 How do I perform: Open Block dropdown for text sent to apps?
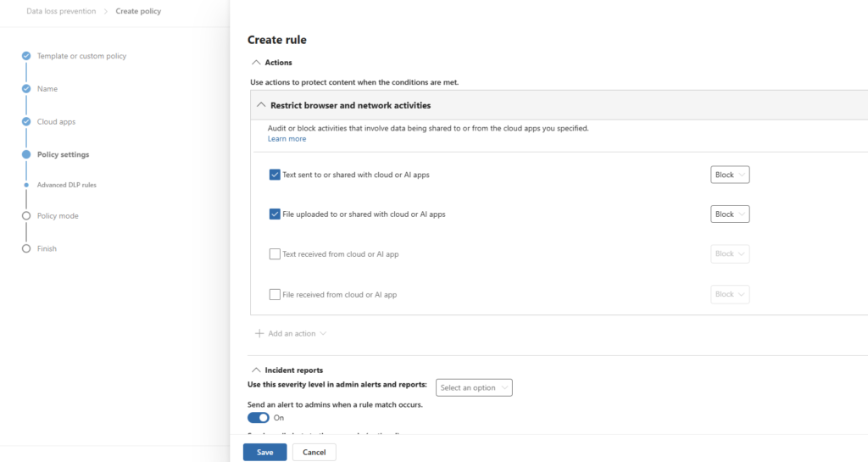click(x=730, y=175)
